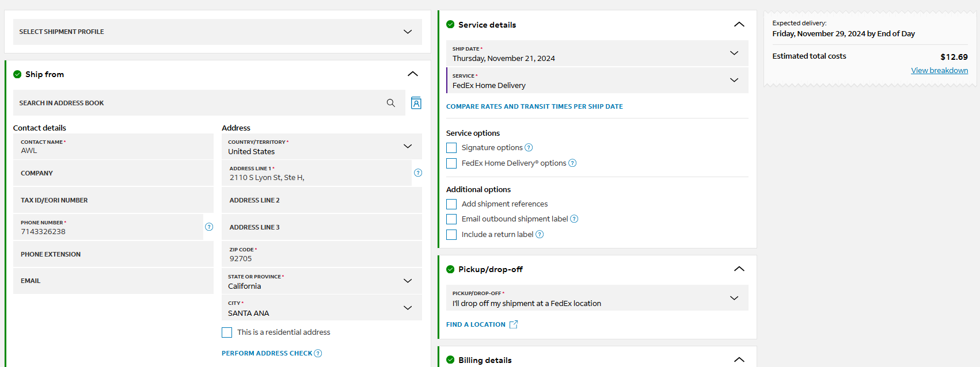The width and height of the screenshot is (980, 367).
Task: Collapse the Ship from section
Action: pyautogui.click(x=413, y=74)
